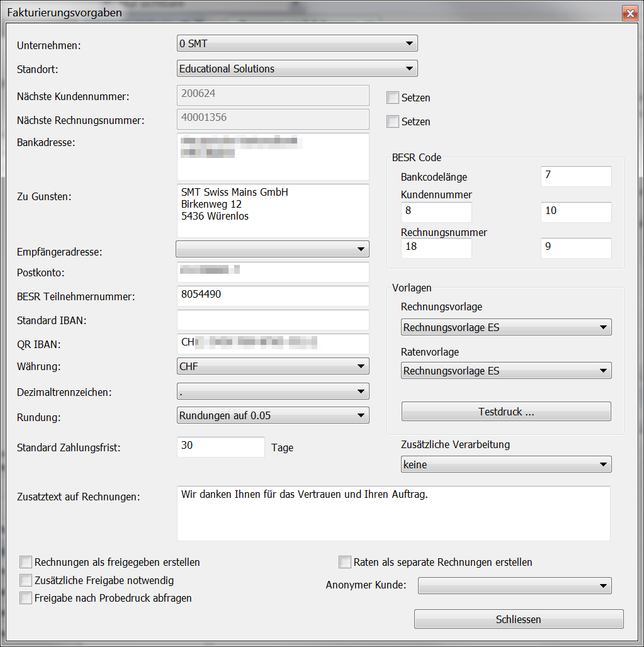The image size is (644, 647).
Task: Expand the Rundung dropdown
Action: 273,415
